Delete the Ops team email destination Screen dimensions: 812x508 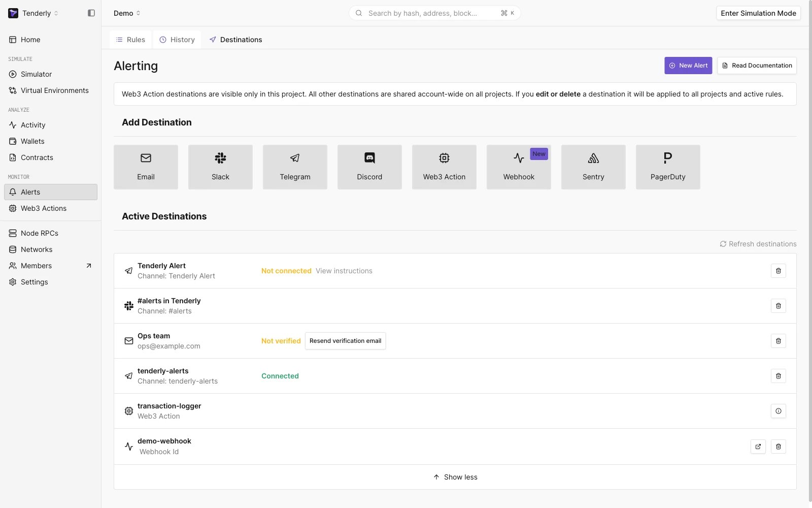(779, 341)
